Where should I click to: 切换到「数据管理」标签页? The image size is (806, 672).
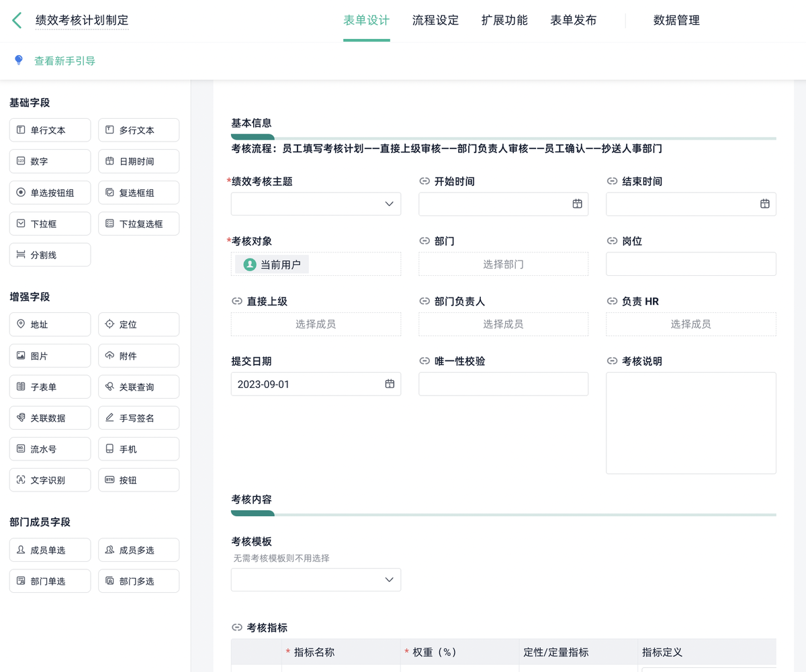tap(676, 21)
